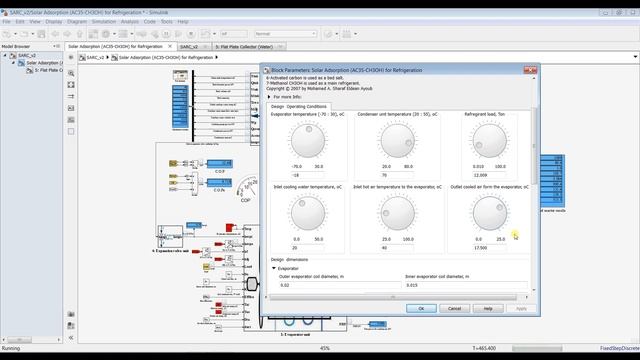Collapse the palette with double chevron icon
Screen dimensions: 640x360
71,338
